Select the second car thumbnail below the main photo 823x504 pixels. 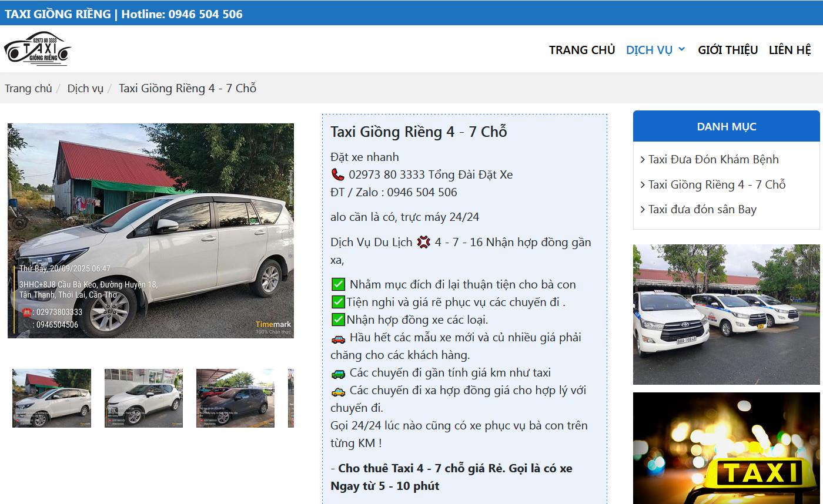pos(143,398)
